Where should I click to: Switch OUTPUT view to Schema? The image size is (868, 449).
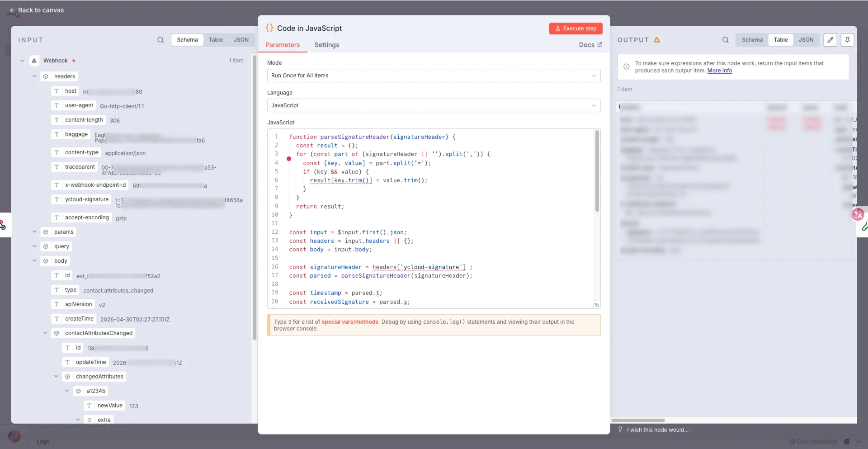tap(752, 40)
